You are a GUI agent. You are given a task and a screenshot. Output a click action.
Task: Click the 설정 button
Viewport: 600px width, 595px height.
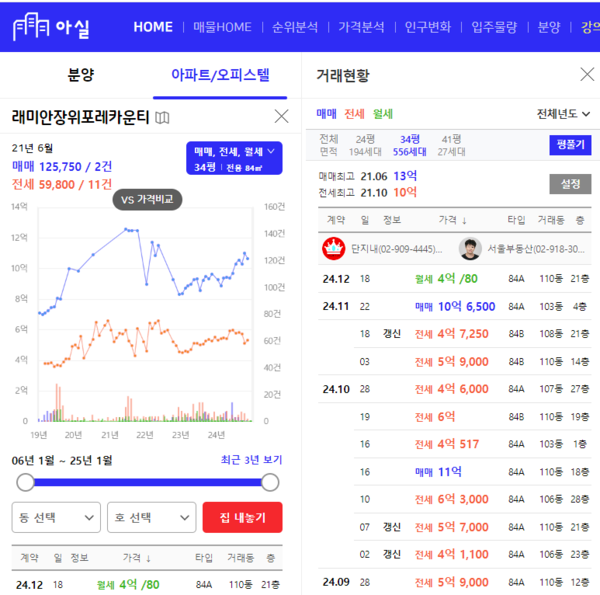click(570, 184)
